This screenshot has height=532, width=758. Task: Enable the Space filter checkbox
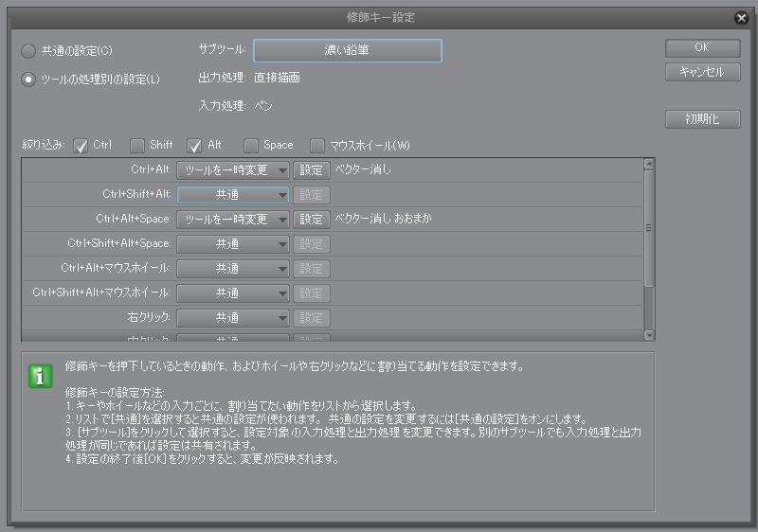(x=251, y=146)
